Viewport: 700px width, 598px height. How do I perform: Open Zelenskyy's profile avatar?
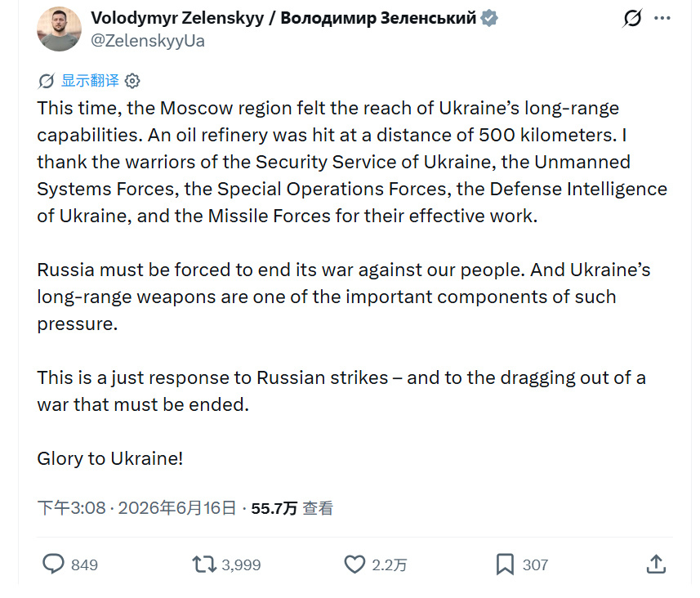coord(59,29)
